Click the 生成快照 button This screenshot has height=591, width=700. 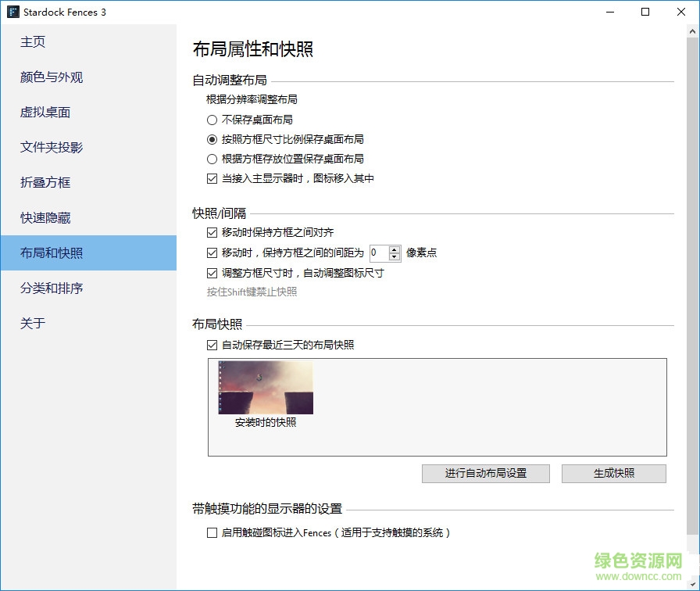click(x=614, y=473)
